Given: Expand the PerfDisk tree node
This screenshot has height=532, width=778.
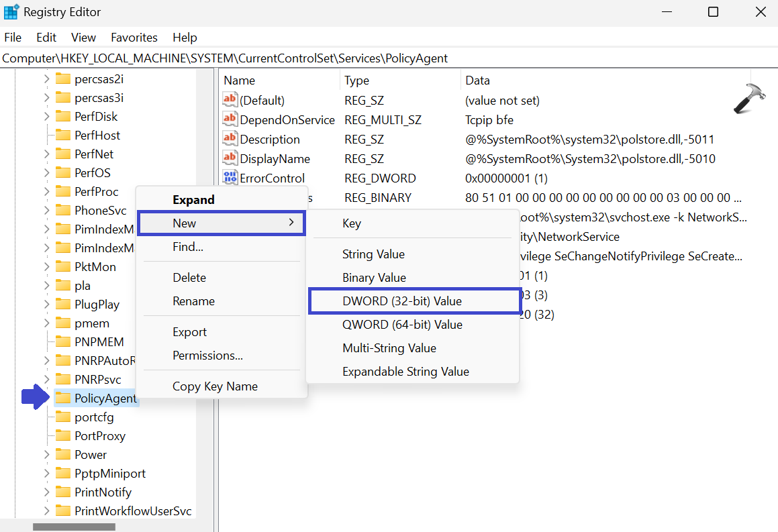Looking at the screenshot, I should 46,117.
